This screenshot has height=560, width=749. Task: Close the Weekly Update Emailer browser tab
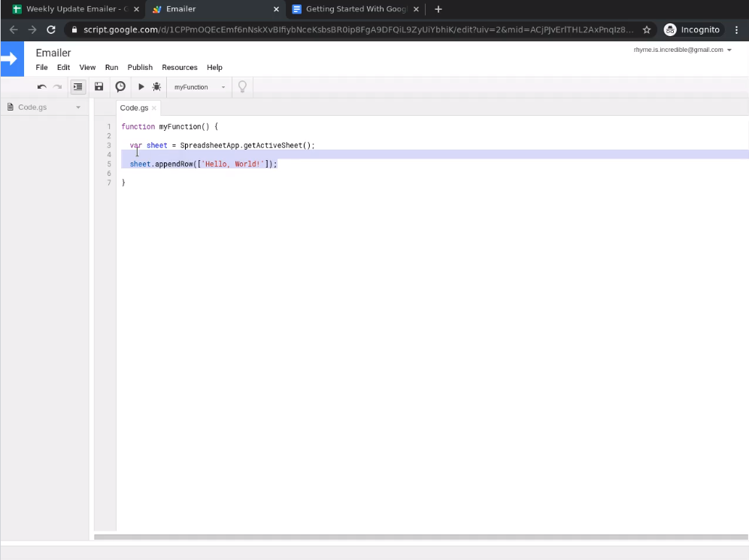point(136,9)
